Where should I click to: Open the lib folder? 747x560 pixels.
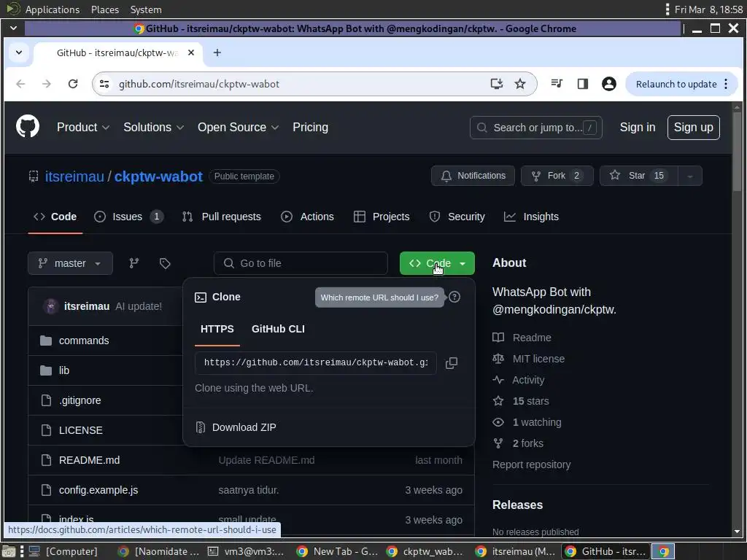pos(64,370)
